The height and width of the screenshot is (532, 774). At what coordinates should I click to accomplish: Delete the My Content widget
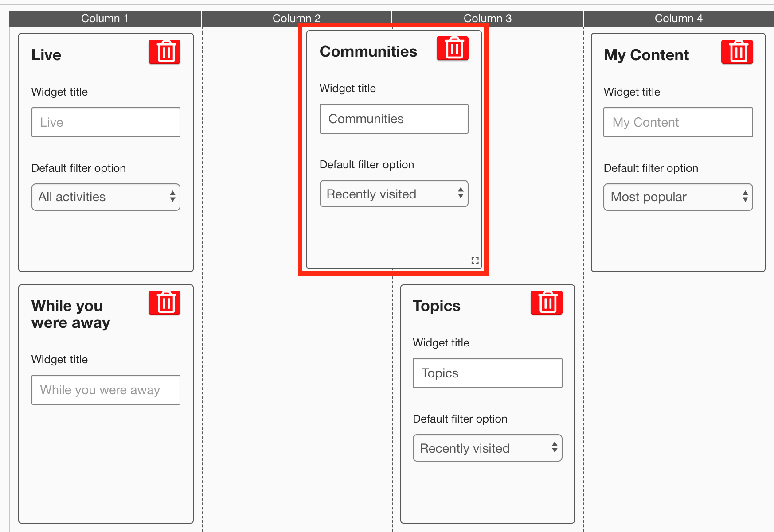tap(737, 52)
